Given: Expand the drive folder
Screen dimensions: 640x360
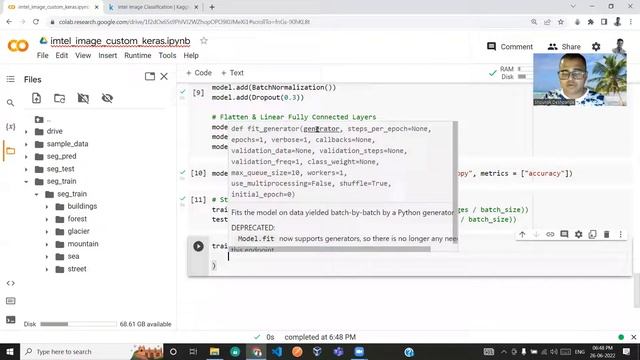Looking at the screenshot, I should coord(26,131).
